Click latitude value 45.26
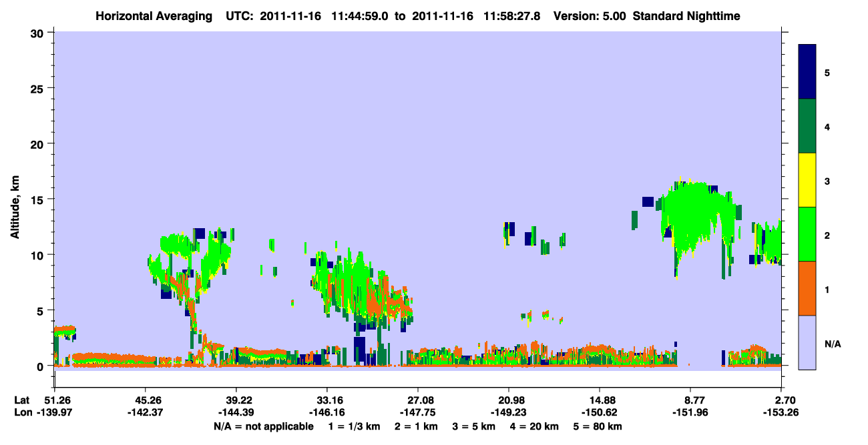The height and width of the screenshot is (445, 868). click(x=145, y=400)
